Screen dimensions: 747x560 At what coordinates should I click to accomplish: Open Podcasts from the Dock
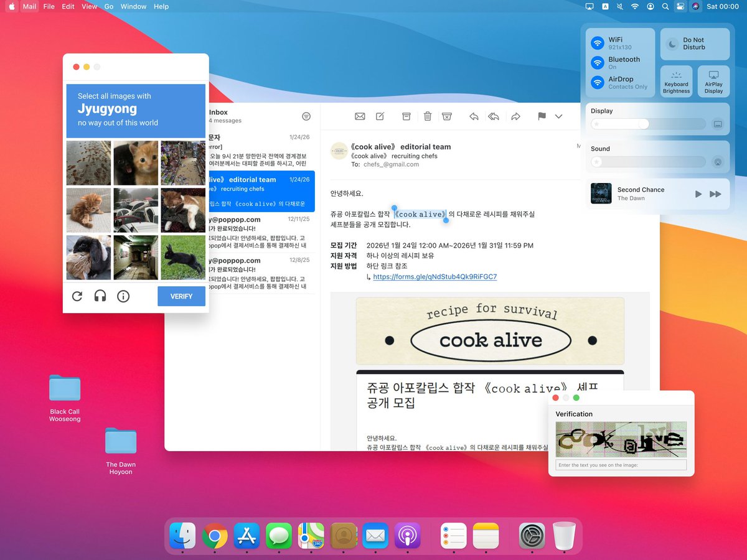coord(408,535)
